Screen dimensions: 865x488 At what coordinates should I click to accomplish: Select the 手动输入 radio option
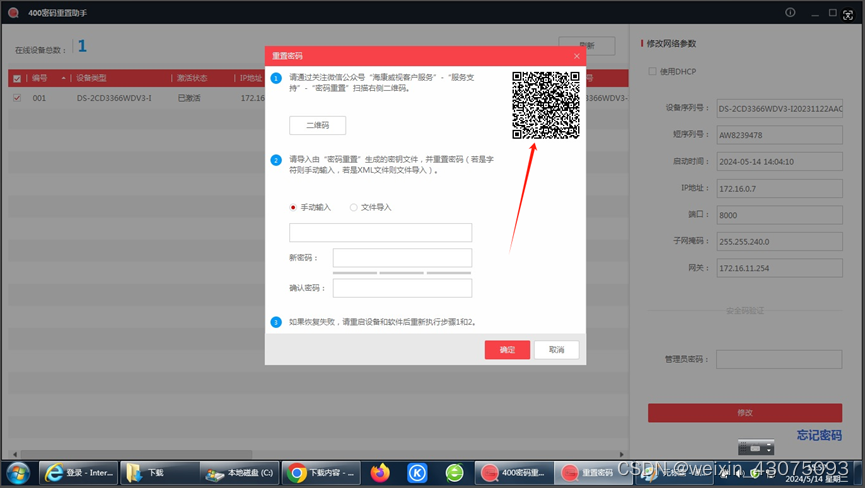[293, 207]
